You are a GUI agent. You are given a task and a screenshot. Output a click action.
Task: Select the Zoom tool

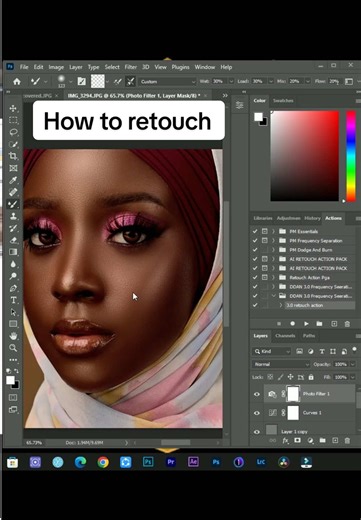pos(13,348)
